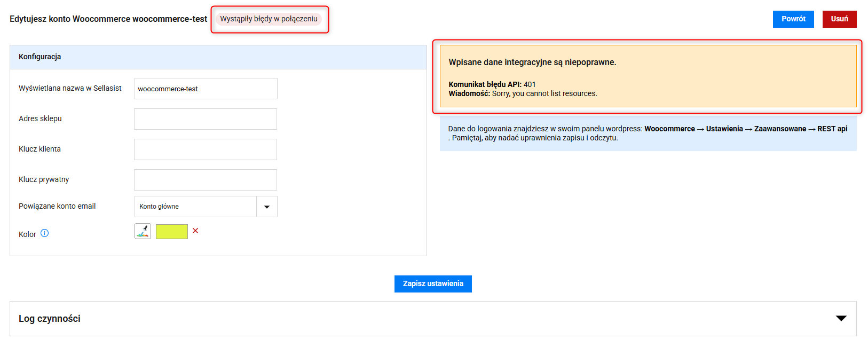Delete the account with the Usuń button
Viewport: 868px width, 340px height.
tap(839, 19)
